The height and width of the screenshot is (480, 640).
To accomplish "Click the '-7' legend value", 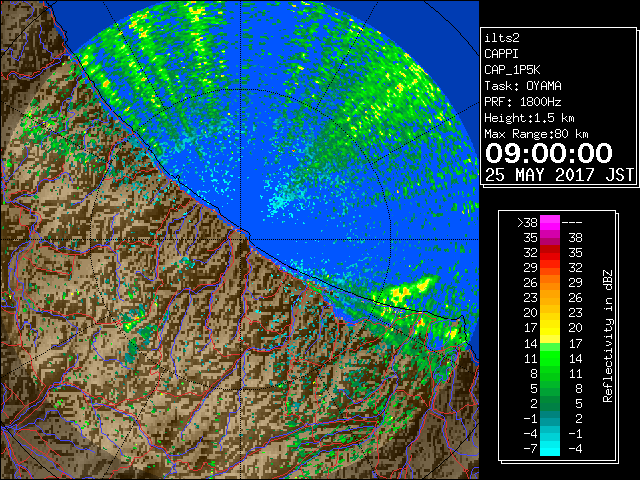I will [530, 448].
